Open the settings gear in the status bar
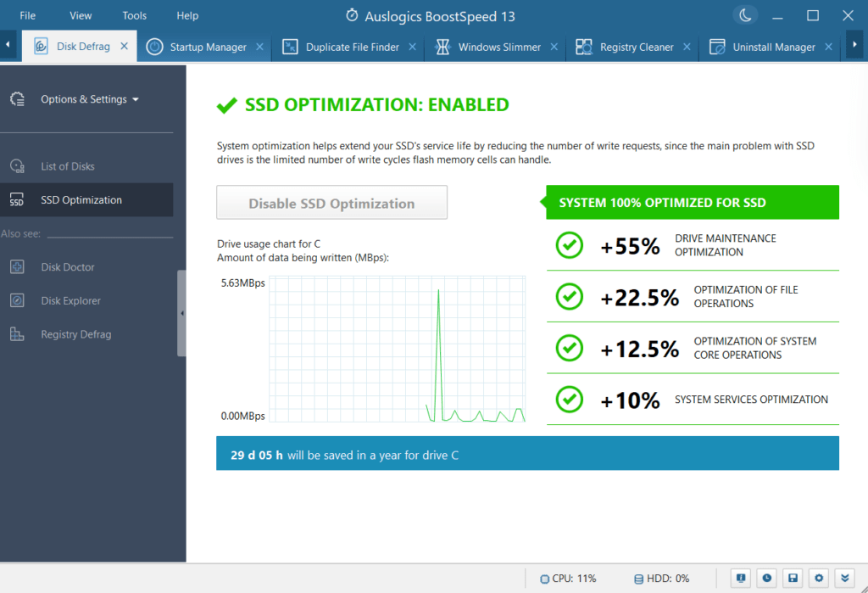The height and width of the screenshot is (593, 868). tap(819, 578)
